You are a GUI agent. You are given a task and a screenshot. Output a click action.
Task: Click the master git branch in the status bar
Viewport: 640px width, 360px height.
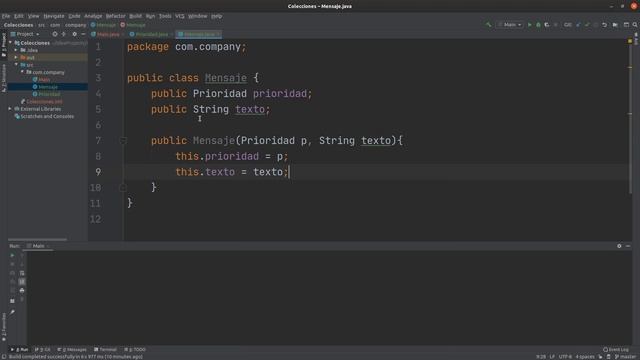pos(626,357)
